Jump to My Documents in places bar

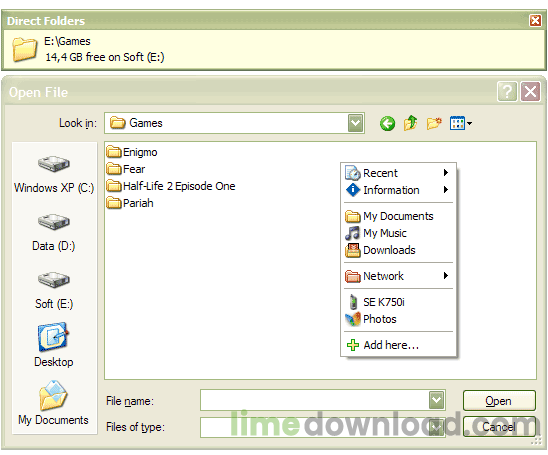[x=53, y=403]
